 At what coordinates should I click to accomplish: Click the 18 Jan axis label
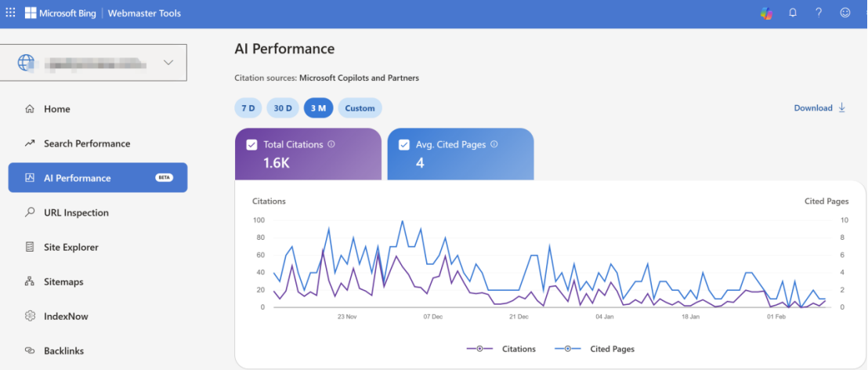[x=691, y=317]
